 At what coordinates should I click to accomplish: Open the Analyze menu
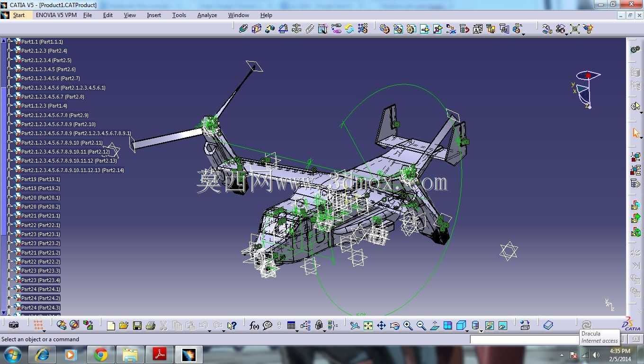click(x=207, y=15)
